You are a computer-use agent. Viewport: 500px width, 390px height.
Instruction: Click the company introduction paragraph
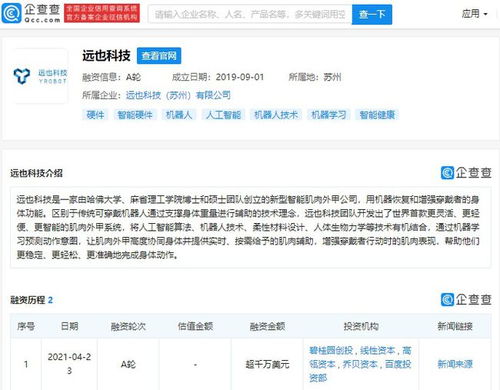248,227
